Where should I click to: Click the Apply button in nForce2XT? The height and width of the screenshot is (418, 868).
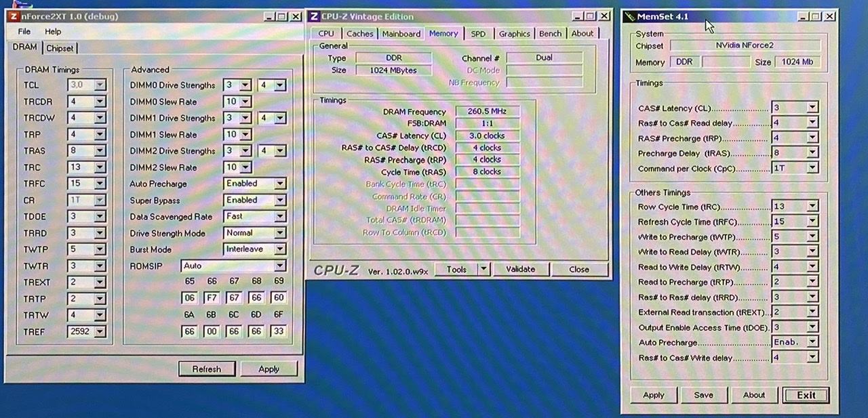click(269, 369)
